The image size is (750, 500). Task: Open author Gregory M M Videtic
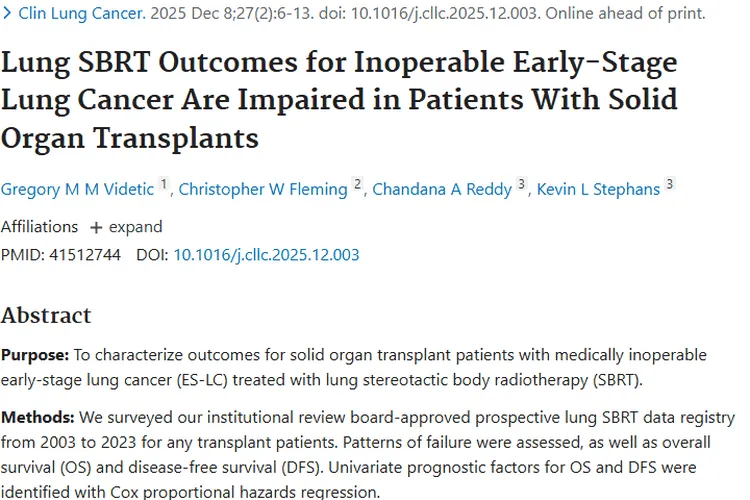tap(77, 190)
